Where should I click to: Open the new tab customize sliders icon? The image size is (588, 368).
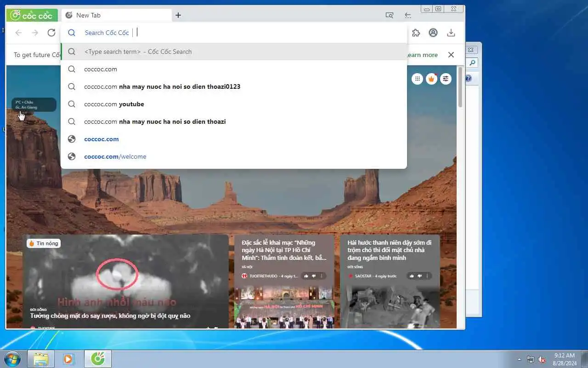446,79
